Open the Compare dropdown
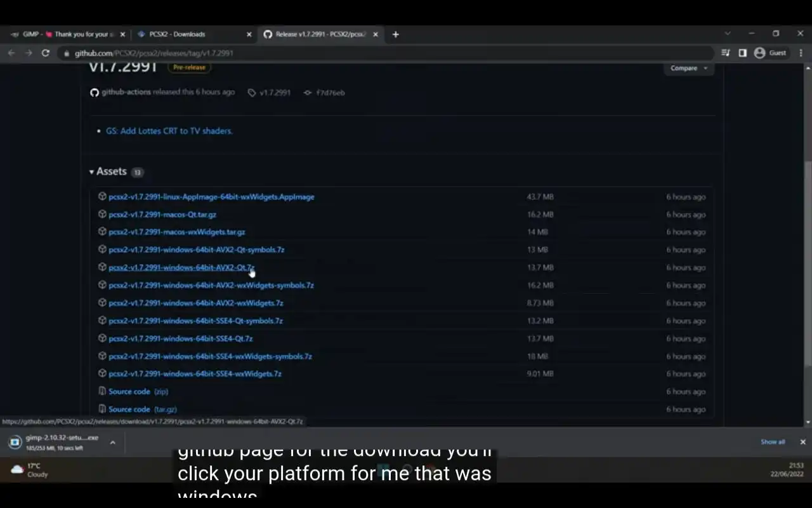 click(x=689, y=68)
